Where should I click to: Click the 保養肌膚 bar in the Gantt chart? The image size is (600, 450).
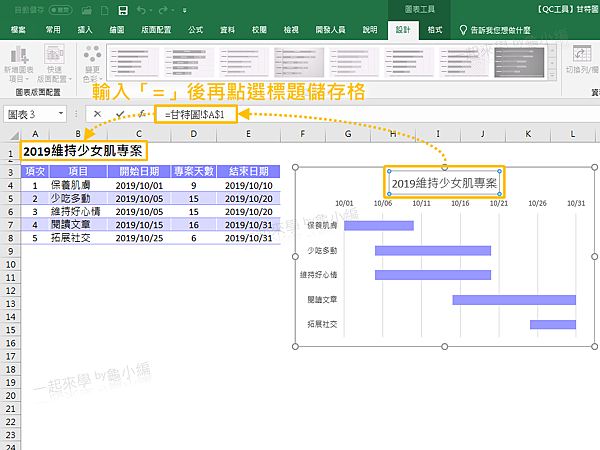coord(379,226)
